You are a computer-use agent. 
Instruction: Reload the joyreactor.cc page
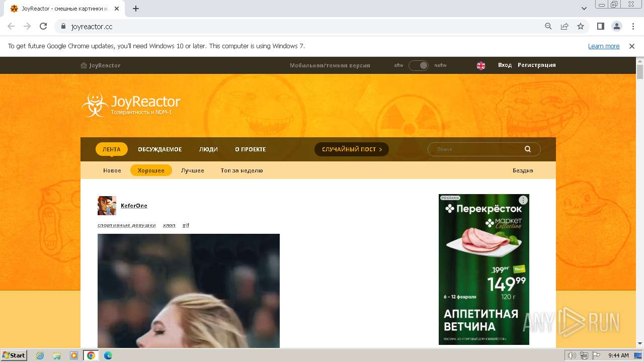click(43, 26)
